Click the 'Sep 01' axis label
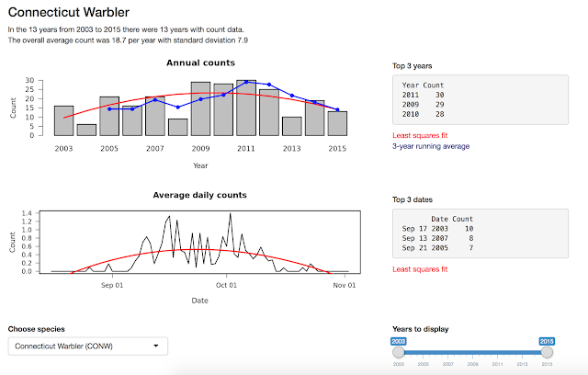Viewport: 588px width, 375px height. click(112, 285)
